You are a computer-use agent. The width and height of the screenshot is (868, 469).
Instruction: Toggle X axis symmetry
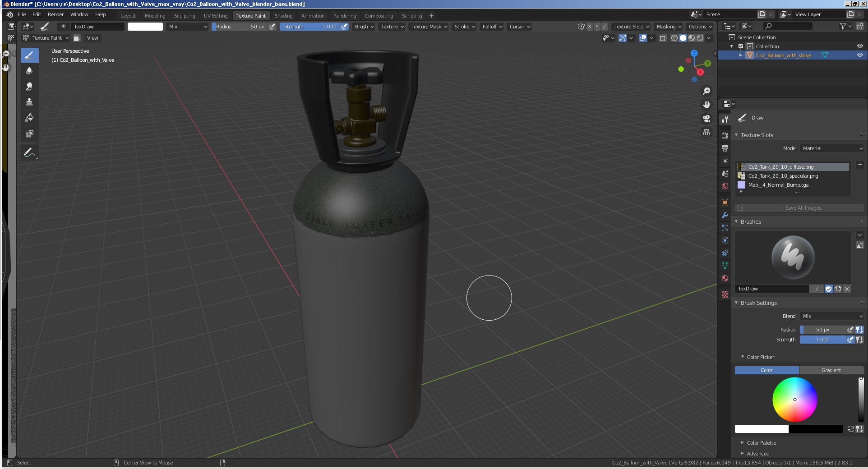589,27
